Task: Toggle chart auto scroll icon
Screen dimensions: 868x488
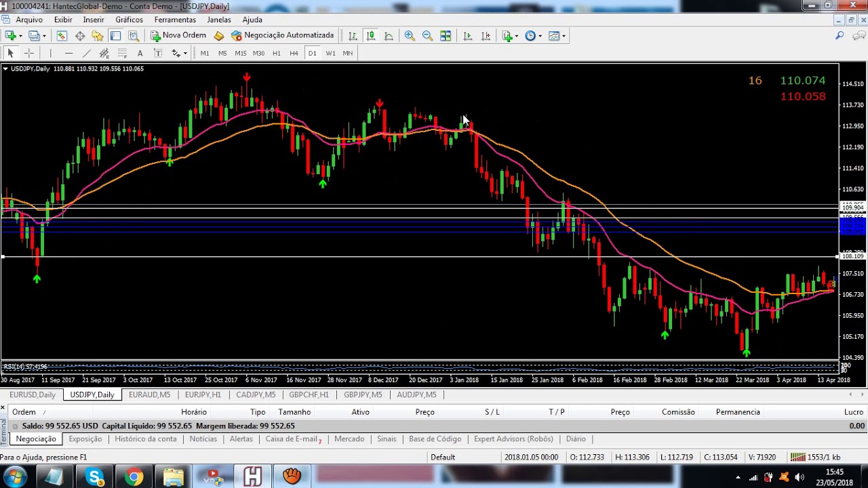Action: tap(467, 36)
